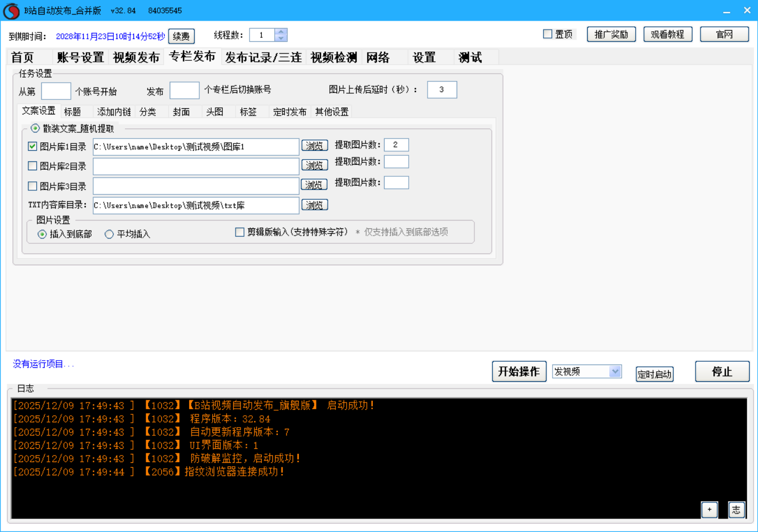This screenshot has width=758, height=532.
Task: Click the 图片上传后延时 seconds input field
Action: click(442, 90)
